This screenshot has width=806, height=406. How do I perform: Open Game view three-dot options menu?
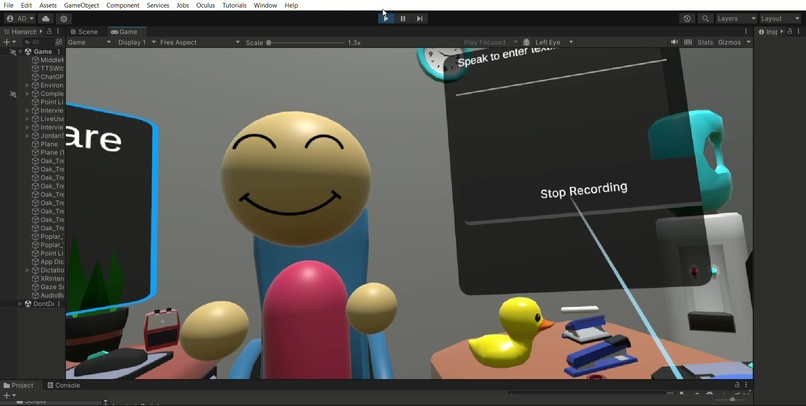[x=746, y=32]
